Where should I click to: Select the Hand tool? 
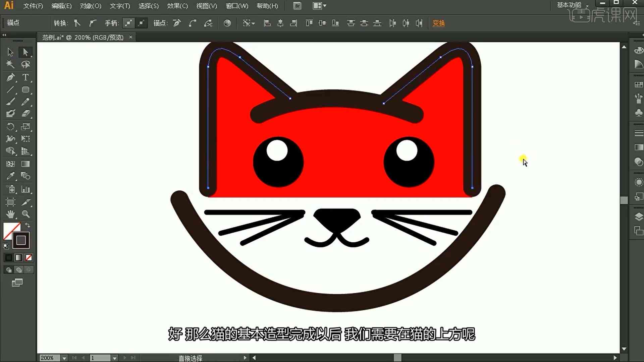(10, 214)
